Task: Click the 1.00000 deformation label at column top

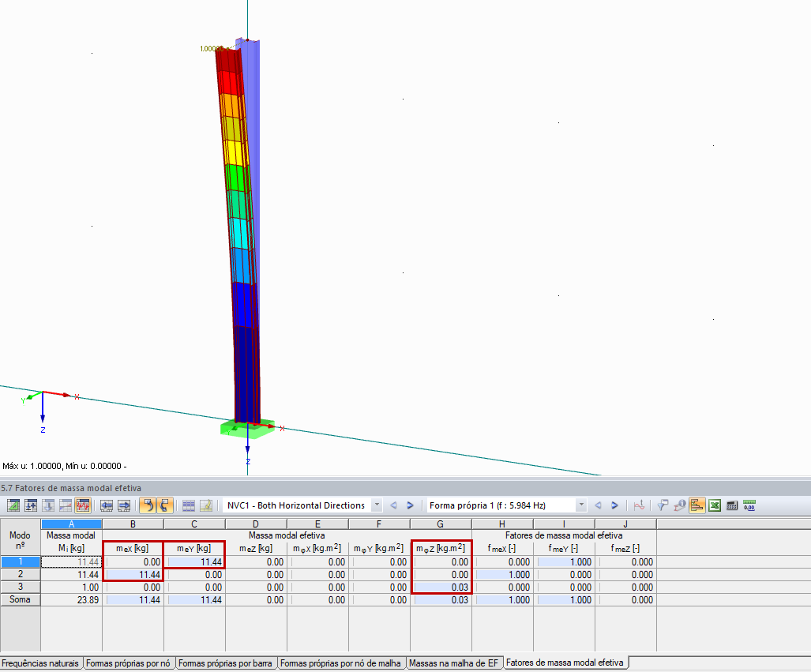Action: pyautogui.click(x=211, y=49)
